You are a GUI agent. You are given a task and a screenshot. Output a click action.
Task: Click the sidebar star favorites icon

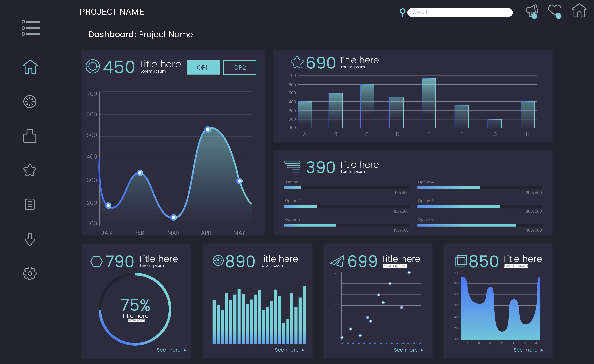pos(30,170)
